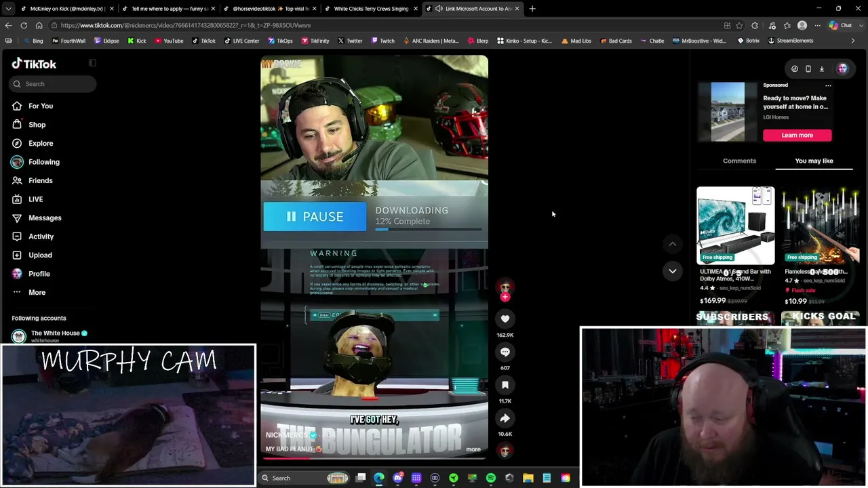Screen dimensions: 868x488
Task: Switch to the Comments tab
Action: click(739, 161)
